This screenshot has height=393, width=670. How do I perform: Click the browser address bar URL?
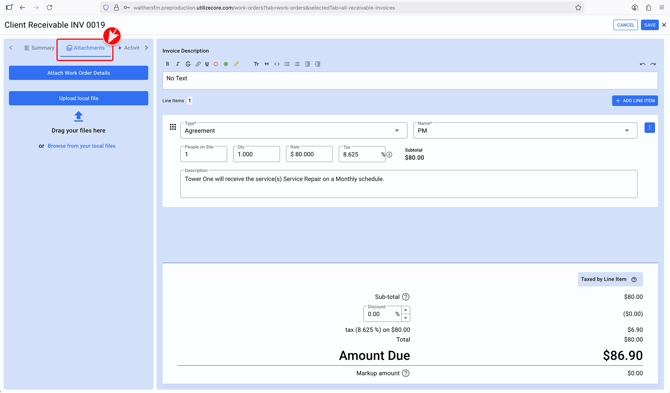coord(264,8)
